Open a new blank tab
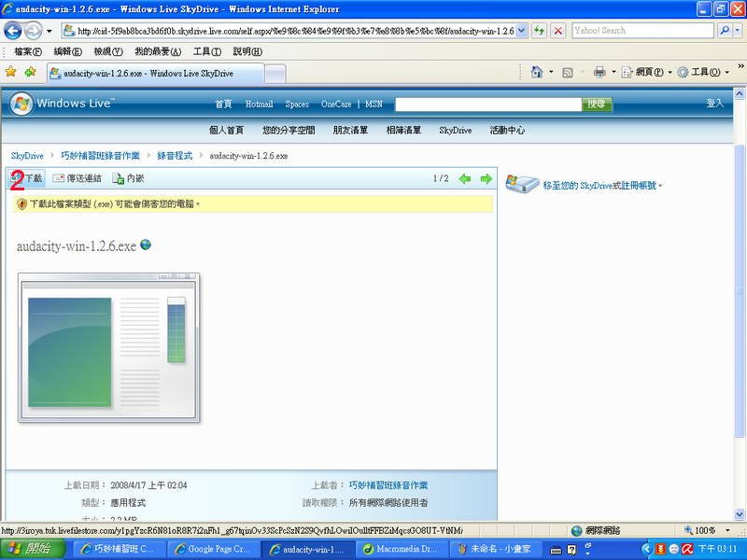Screen dimensions: 747x560 [275, 74]
